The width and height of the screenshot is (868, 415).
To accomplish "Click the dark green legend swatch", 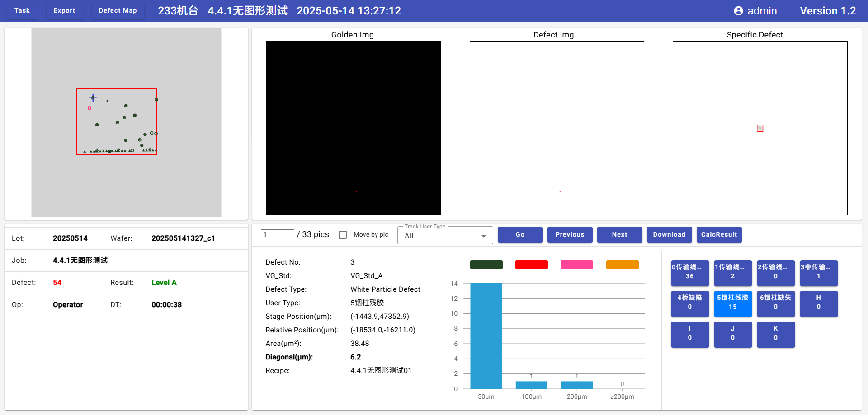I will point(486,265).
